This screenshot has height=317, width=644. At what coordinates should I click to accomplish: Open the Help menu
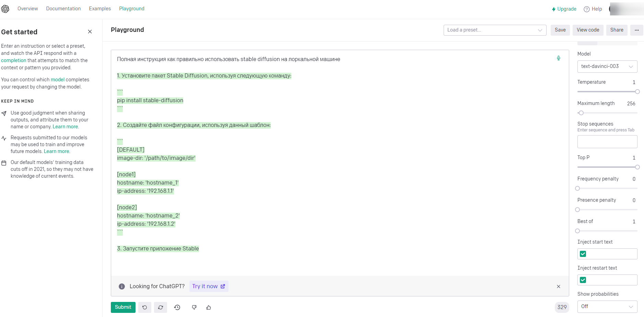(593, 9)
